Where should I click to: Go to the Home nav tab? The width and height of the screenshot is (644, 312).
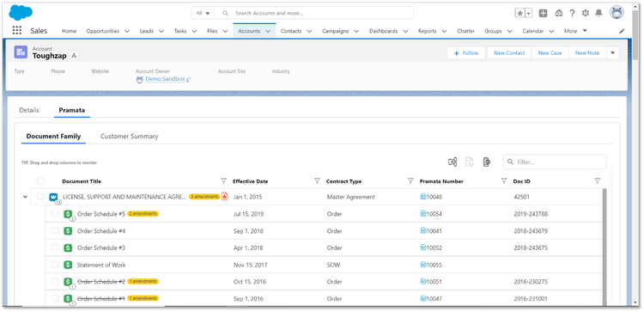point(69,31)
